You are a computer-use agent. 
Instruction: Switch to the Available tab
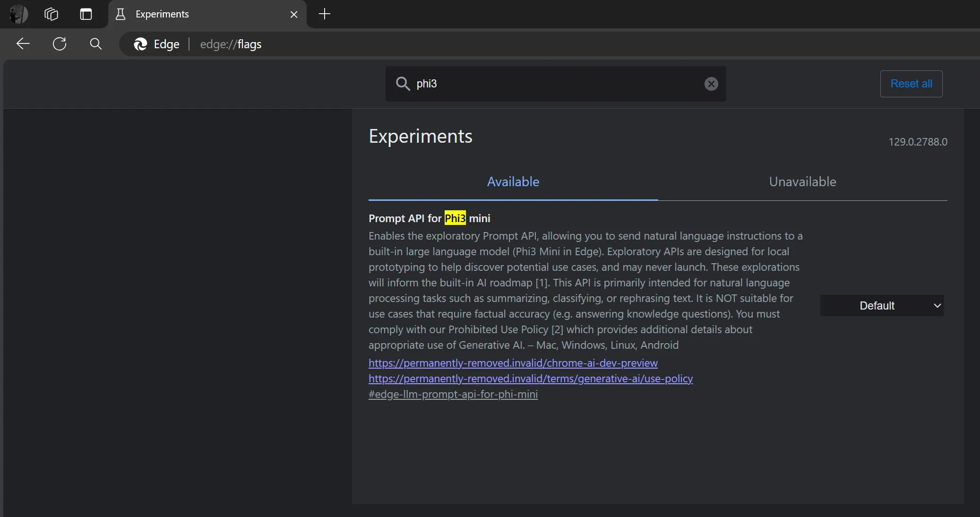coord(513,182)
